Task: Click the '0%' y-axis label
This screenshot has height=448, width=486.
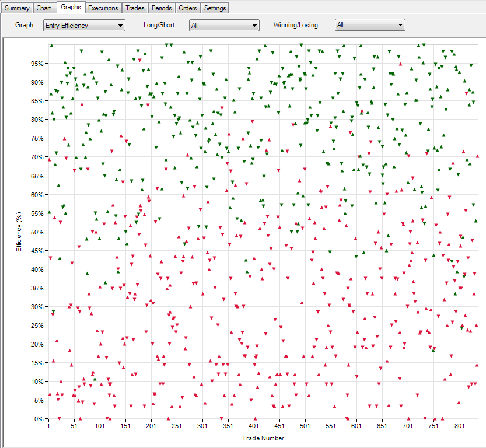Action: point(39,419)
